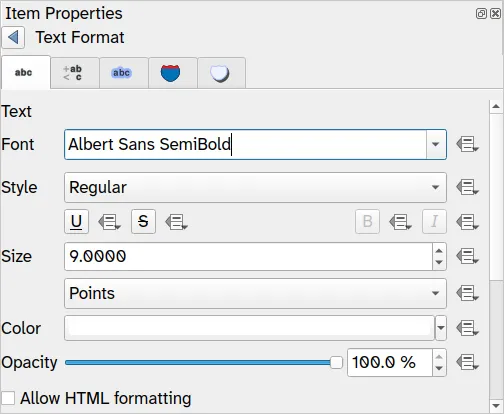Click data-defined override icon for Style

click(467, 187)
